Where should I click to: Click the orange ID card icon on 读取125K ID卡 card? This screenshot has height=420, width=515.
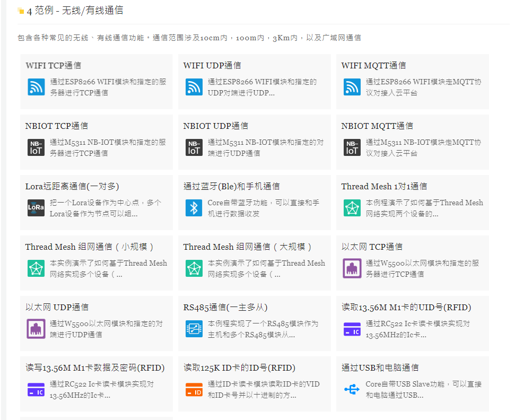click(x=193, y=389)
